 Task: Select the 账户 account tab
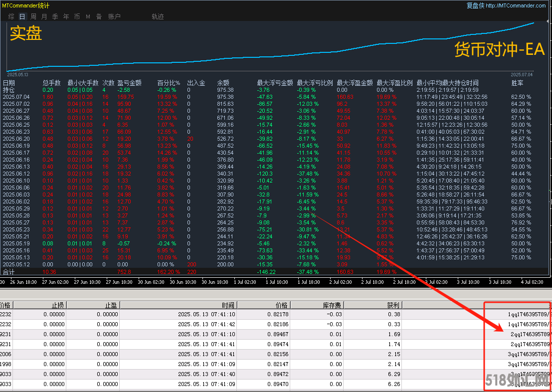pyautogui.click(x=114, y=16)
